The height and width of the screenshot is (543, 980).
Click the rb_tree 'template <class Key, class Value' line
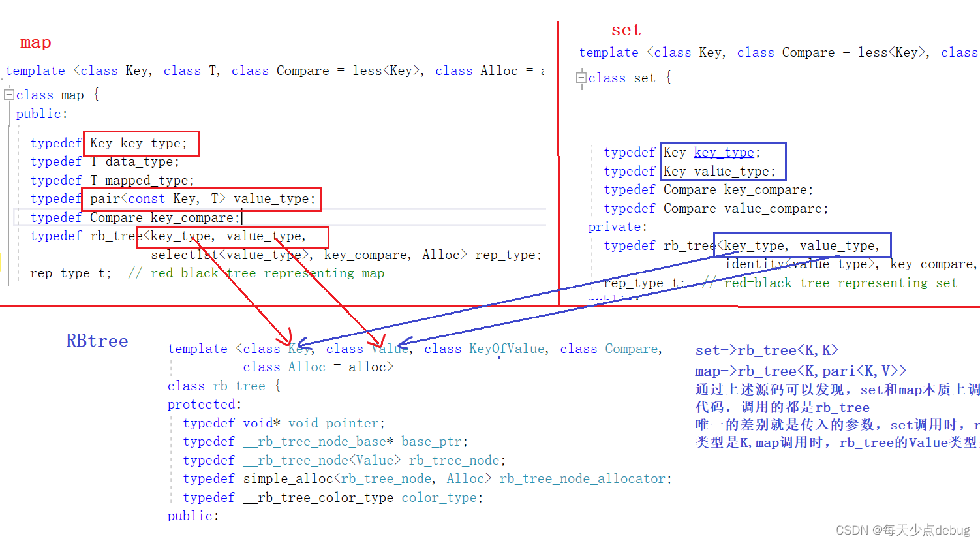coord(415,349)
